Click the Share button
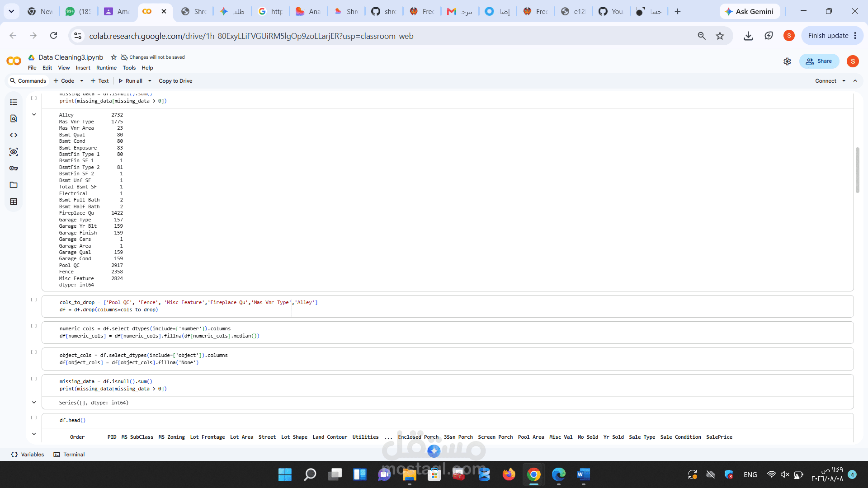The height and width of the screenshot is (488, 868). [819, 61]
